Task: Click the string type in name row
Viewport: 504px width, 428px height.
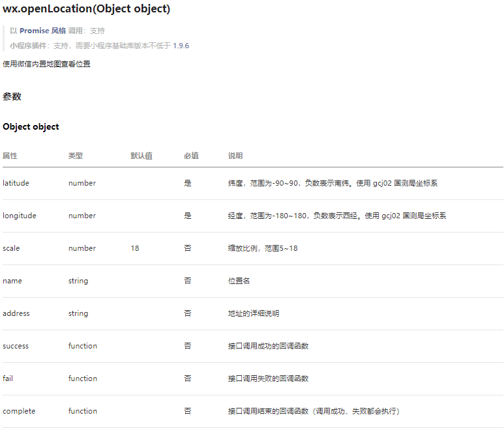Action: (x=78, y=281)
